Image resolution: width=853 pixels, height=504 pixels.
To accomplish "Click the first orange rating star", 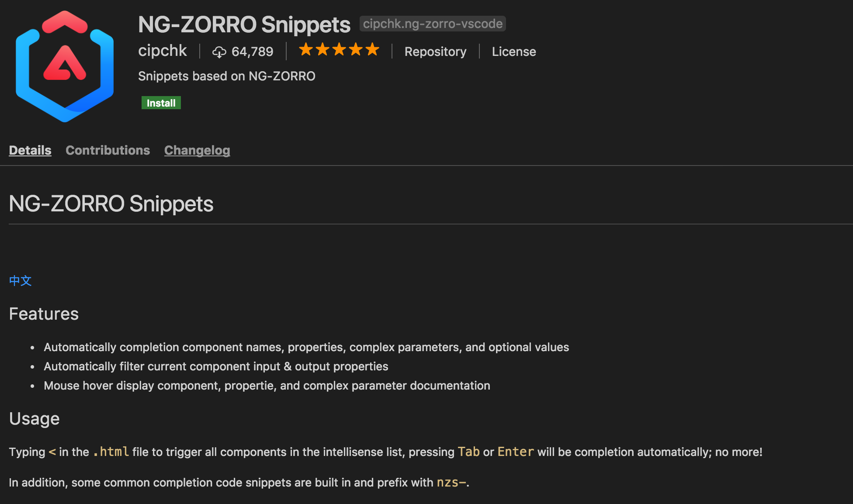I will tap(306, 50).
